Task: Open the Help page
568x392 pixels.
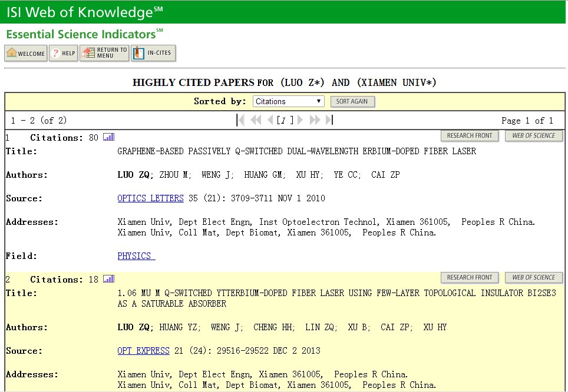Action: click(x=63, y=54)
